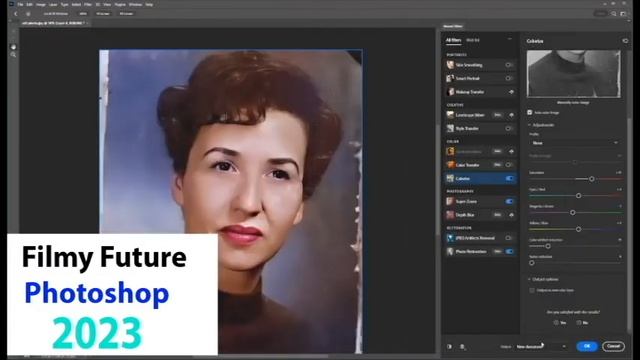The image size is (640, 360).
Task: Open the Filter menu
Action: [x=88, y=4]
